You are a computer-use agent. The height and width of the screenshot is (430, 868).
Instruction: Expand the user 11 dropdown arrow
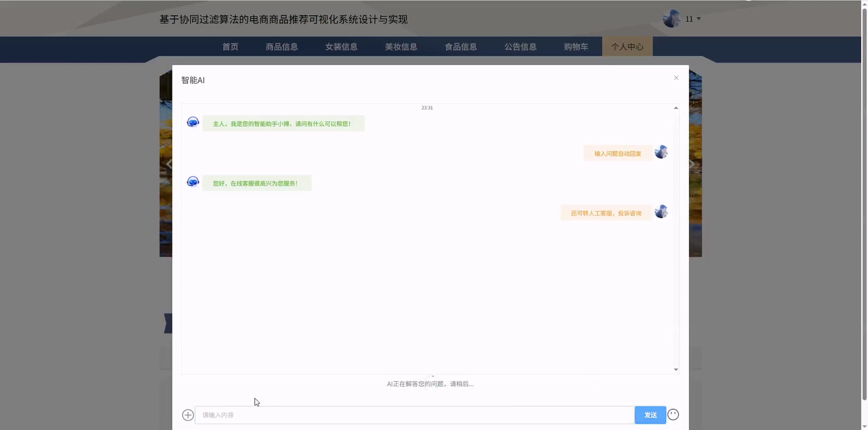pos(699,19)
